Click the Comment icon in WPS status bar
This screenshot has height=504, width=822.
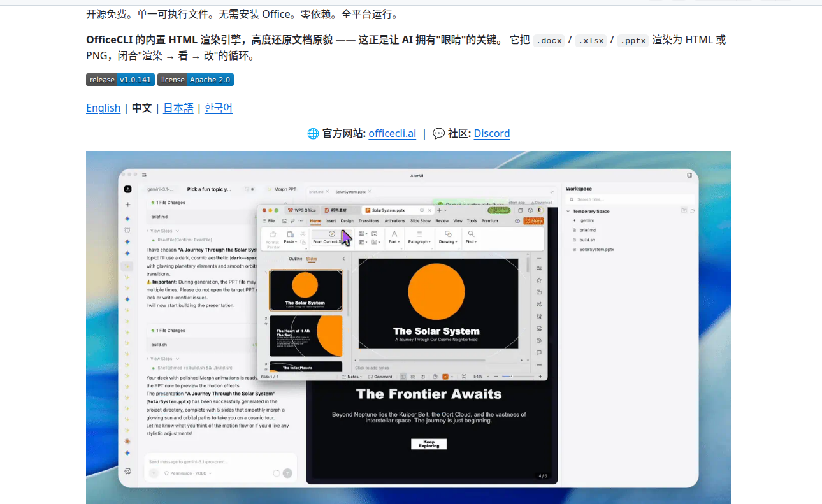380,377
